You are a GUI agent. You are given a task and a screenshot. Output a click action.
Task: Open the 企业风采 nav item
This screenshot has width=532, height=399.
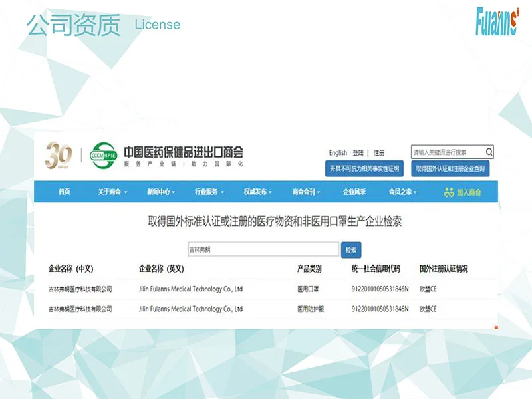point(354,192)
